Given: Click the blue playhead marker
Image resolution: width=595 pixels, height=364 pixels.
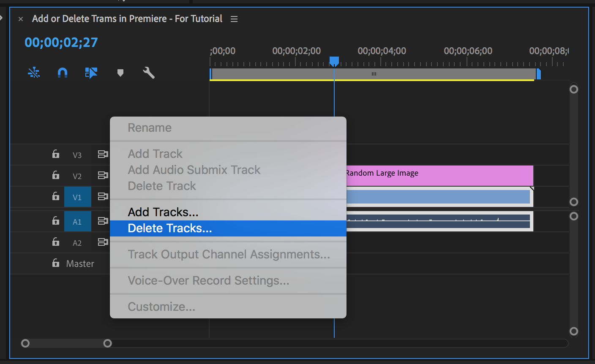Looking at the screenshot, I should coord(334,62).
